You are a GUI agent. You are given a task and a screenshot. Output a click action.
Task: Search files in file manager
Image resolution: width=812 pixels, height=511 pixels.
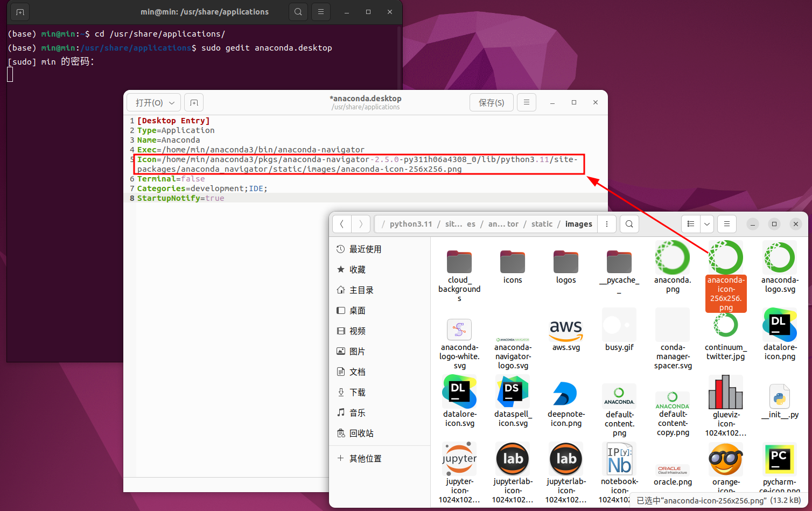click(x=629, y=224)
